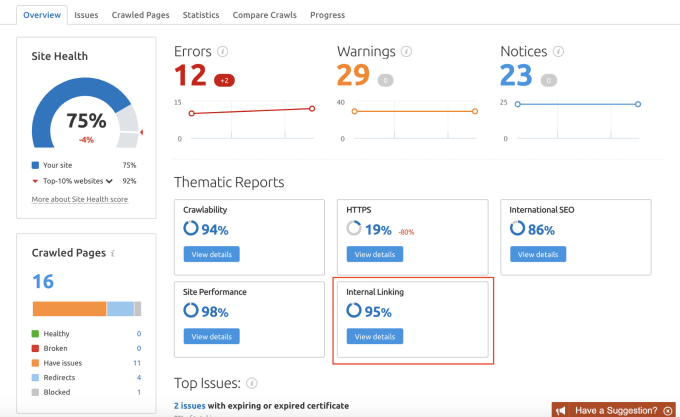Click the 2 issues expired certificate link
This screenshot has width=680, height=417.
coord(193,405)
